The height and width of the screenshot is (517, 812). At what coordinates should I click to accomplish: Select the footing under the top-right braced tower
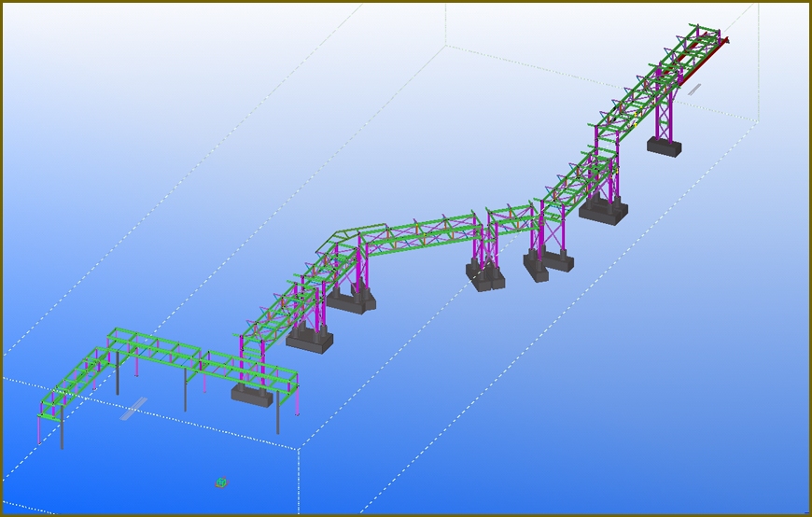(x=665, y=147)
